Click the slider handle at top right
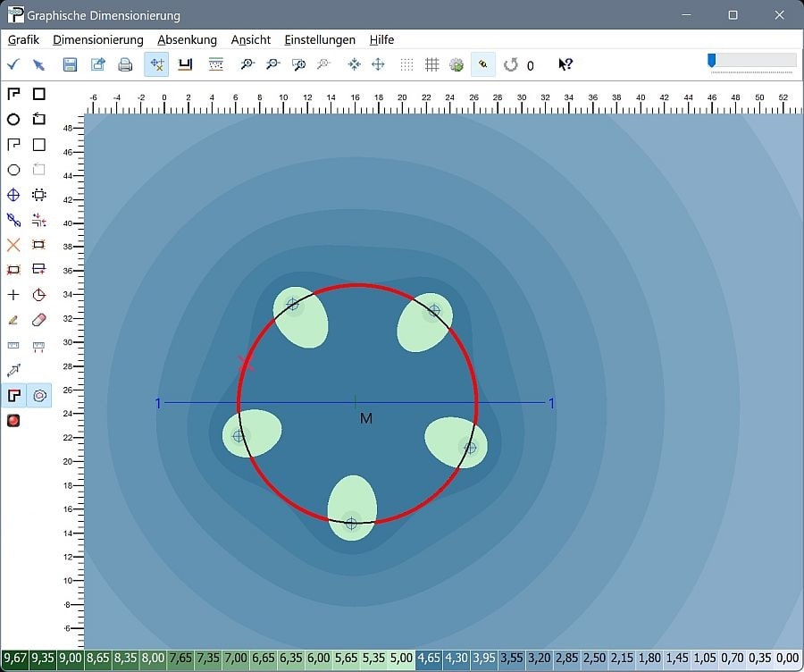The image size is (804, 672). point(712,60)
